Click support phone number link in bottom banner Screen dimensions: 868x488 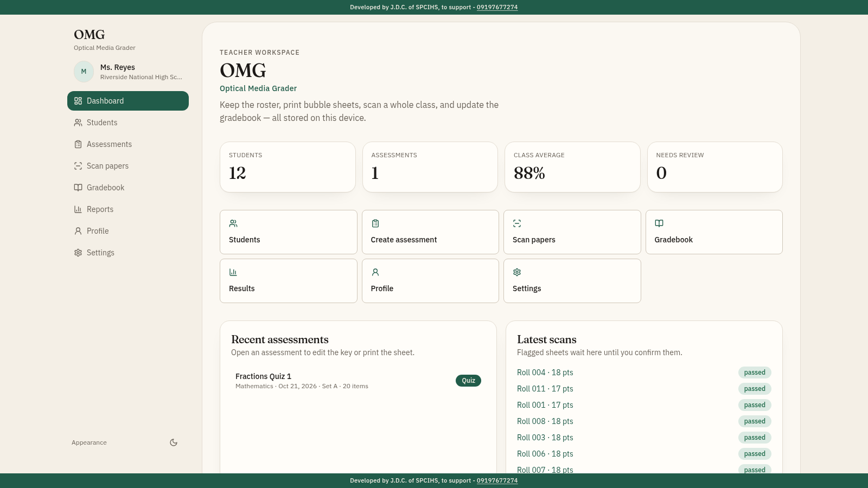[497, 480]
